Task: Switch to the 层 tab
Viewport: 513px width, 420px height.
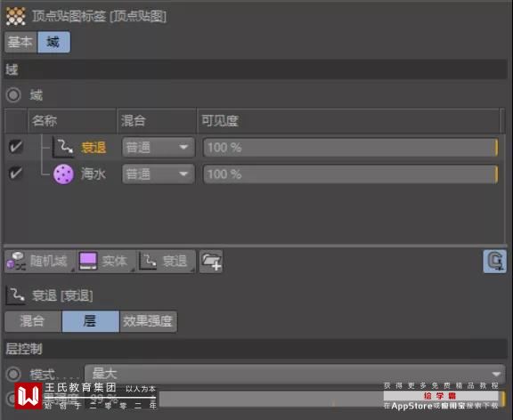Action: (90, 321)
